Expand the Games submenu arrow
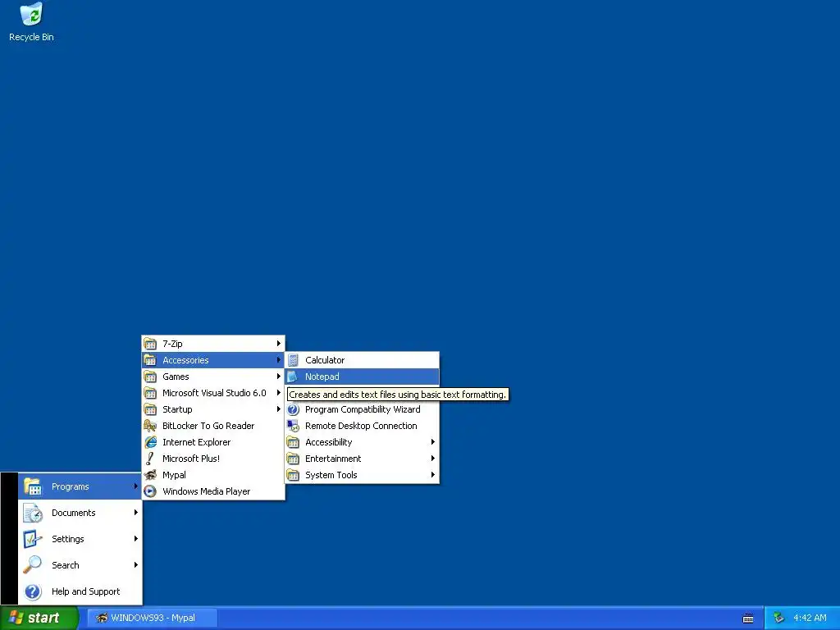 (x=279, y=377)
